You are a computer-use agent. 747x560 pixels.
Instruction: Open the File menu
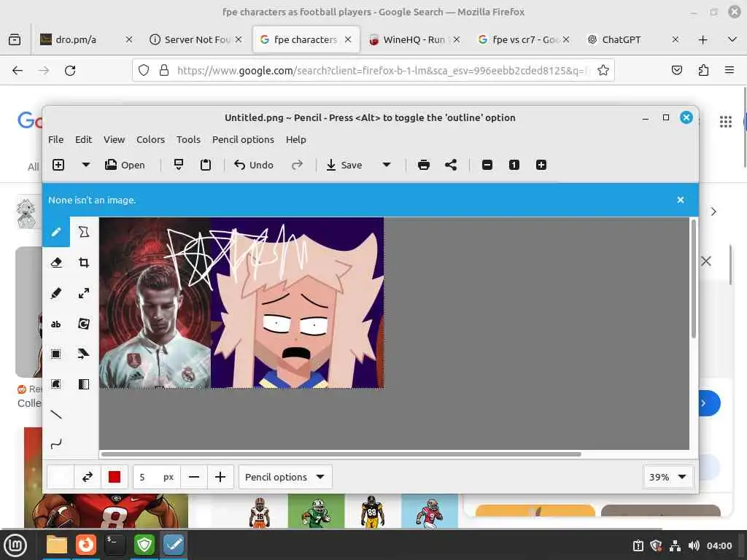click(x=55, y=139)
